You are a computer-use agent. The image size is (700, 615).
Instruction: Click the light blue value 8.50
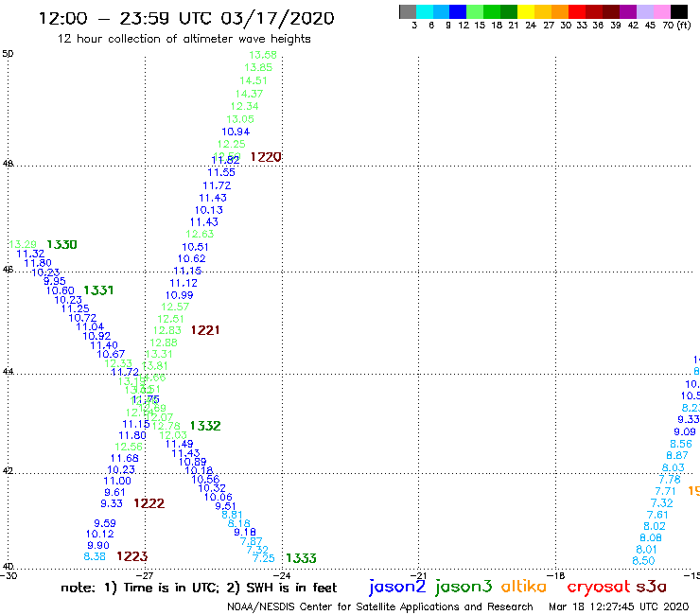tap(644, 560)
